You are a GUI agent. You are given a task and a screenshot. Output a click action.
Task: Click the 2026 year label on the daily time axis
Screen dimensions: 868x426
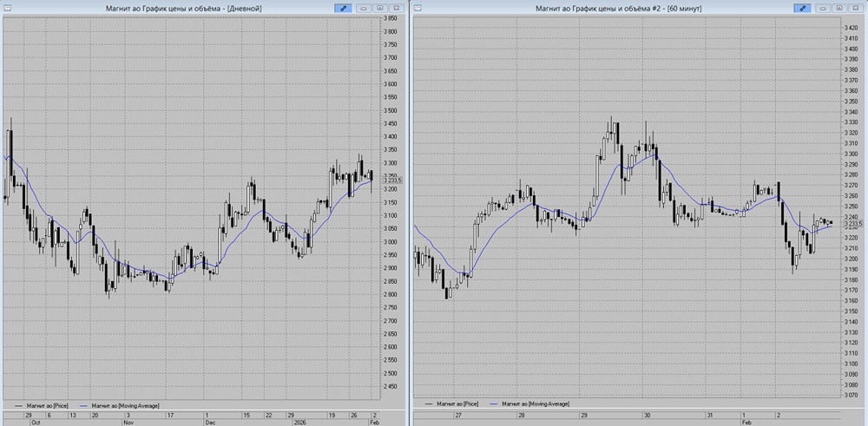pyautogui.click(x=302, y=422)
